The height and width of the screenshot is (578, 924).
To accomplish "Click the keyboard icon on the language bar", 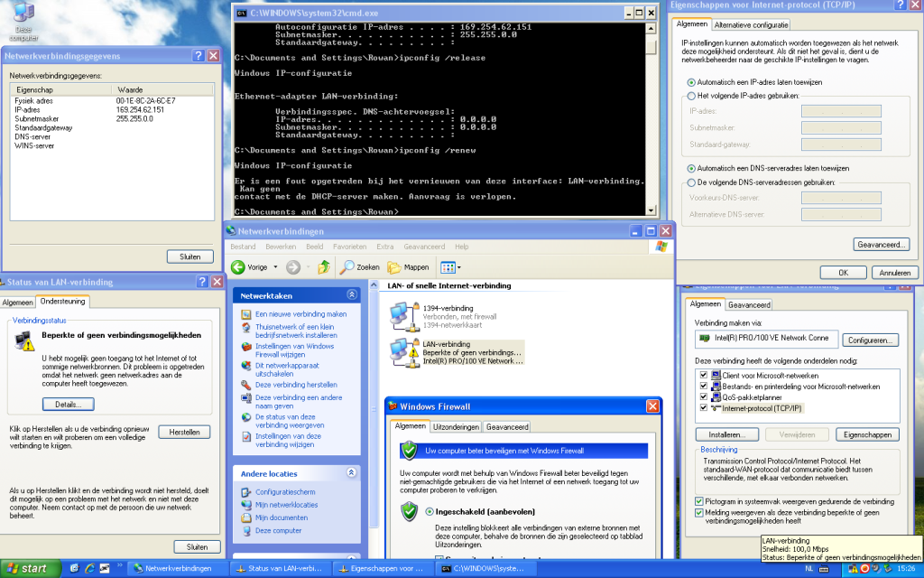I will (824, 569).
